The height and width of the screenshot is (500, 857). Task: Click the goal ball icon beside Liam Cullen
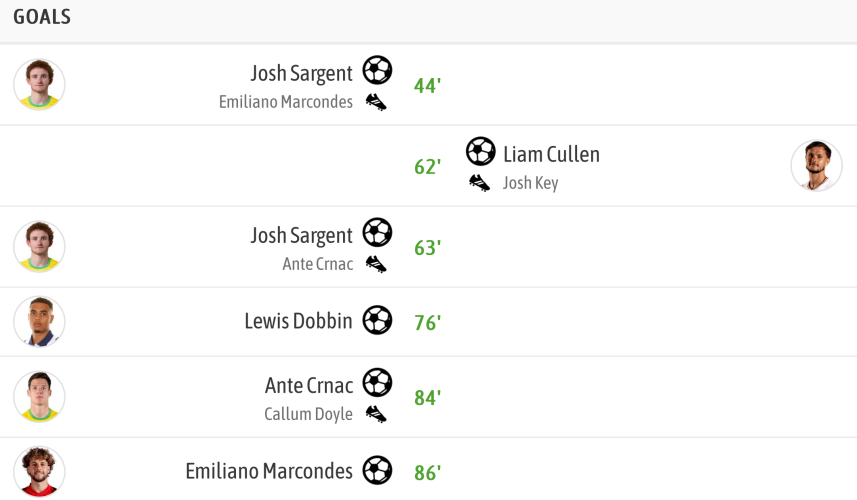[481, 152]
